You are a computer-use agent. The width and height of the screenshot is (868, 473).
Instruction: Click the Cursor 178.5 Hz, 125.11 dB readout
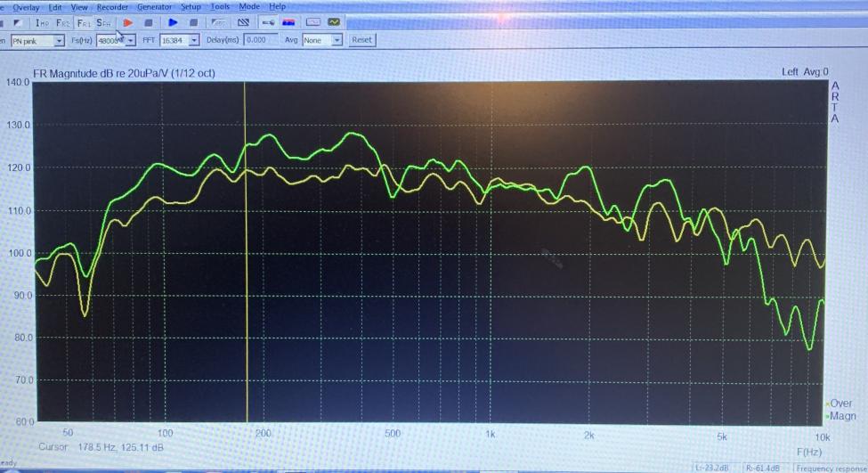click(x=101, y=447)
